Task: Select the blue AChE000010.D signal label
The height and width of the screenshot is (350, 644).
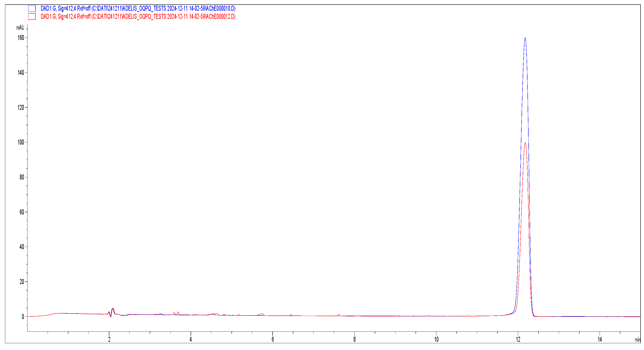Action: coord(138,9)
